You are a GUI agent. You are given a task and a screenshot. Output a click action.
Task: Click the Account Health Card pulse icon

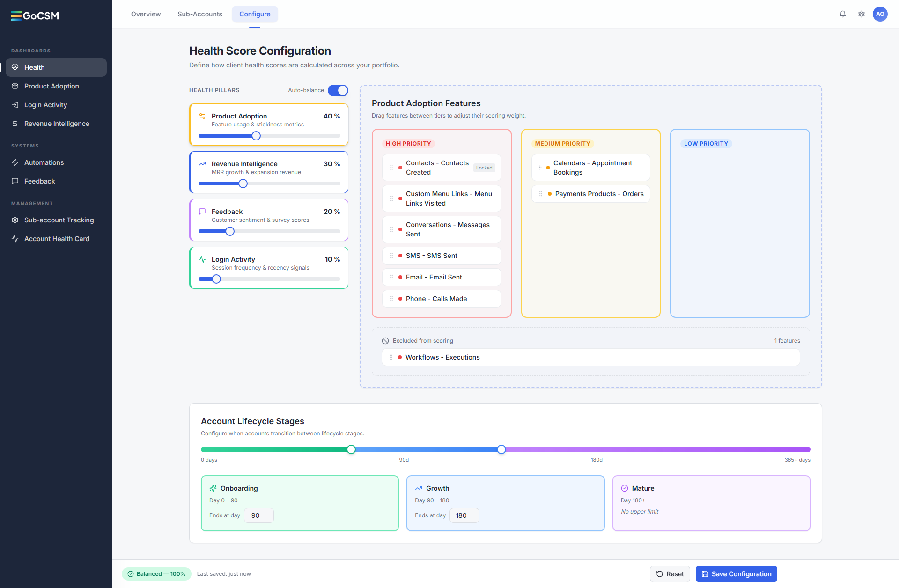pyautogui.click(x=15, y=239)
